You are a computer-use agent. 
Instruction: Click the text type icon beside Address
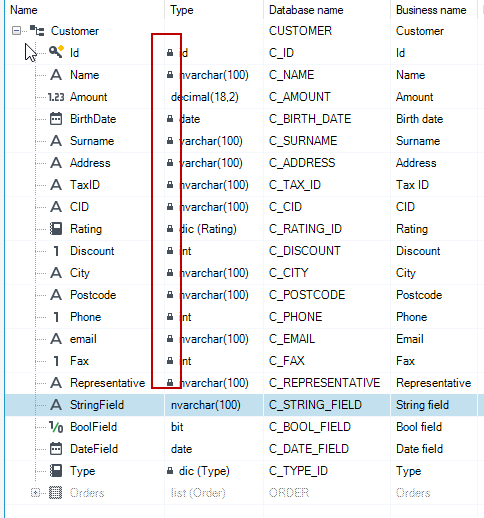[56, 163]
